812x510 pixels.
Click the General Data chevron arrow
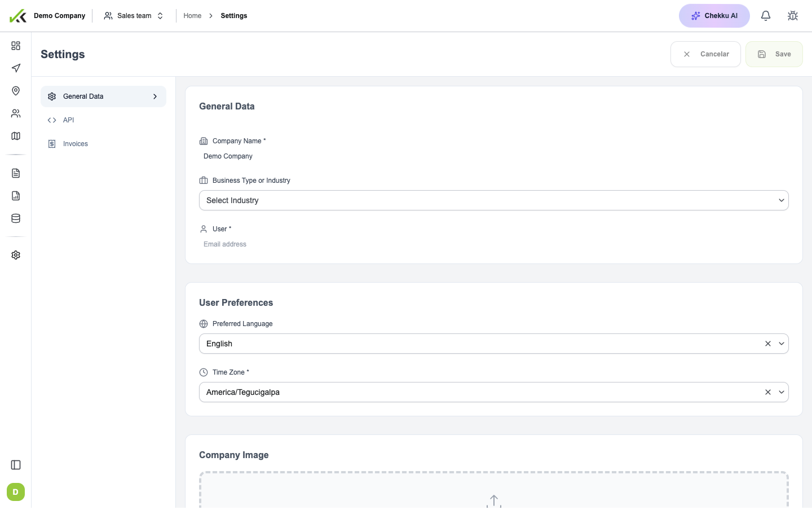click(x=155, y=96)
